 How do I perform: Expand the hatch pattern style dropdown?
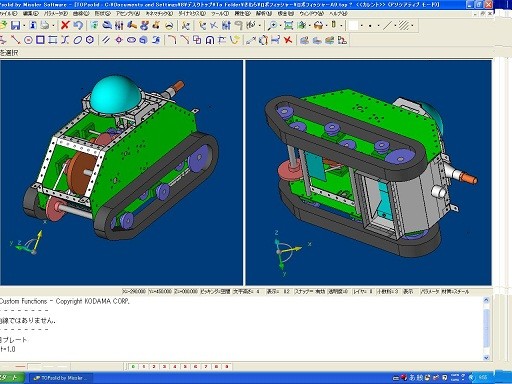(x=412, y=26)
